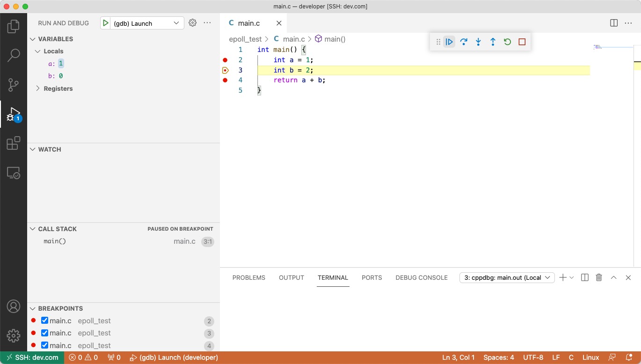Click the SSH: dev.com remote indicator
This screenshot has width=641, height=364.
(x=32, y=357)
